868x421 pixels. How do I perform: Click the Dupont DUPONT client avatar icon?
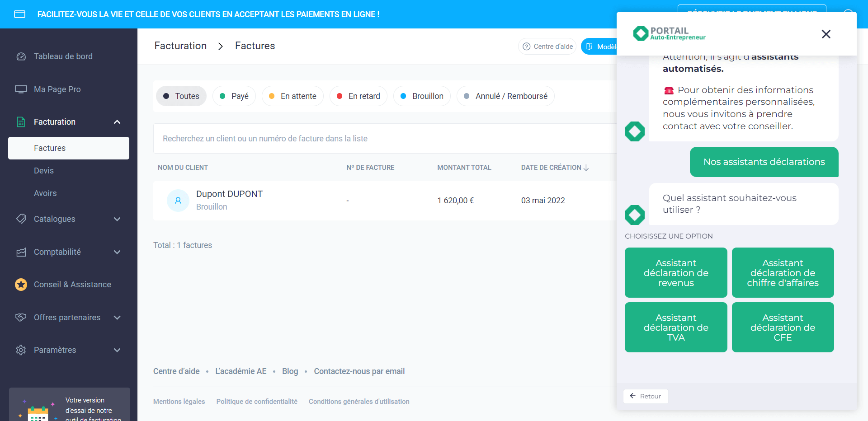click(x=178, y=201)
